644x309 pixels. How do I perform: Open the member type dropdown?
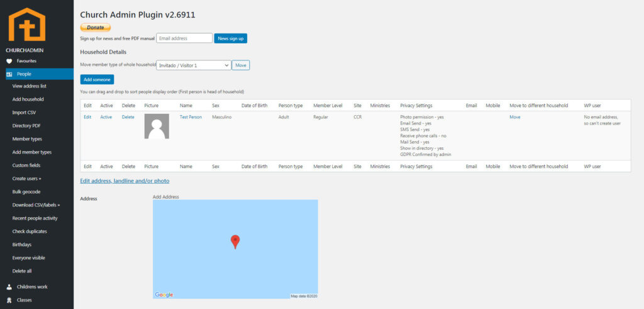coord(194,65)
